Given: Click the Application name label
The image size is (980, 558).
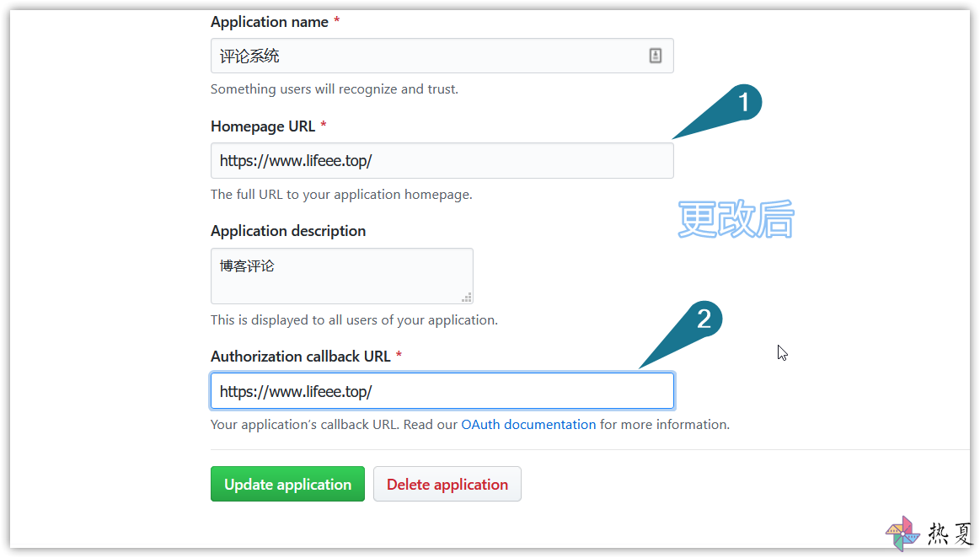Looking at the screenshot, I should 270,22.
